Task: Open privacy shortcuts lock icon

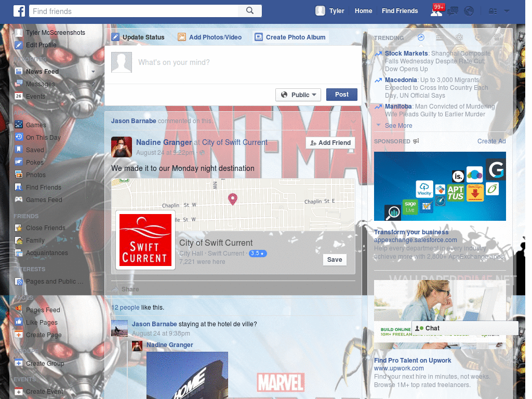Action: point(493,11)
